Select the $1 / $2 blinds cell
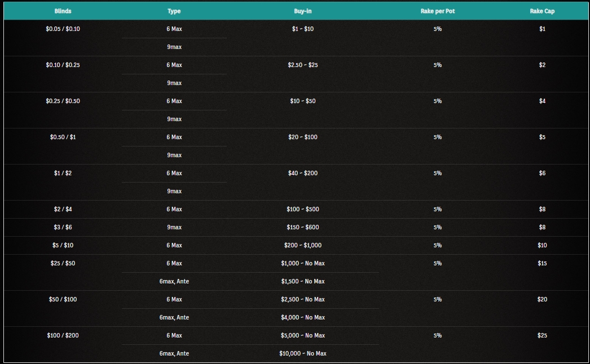This screenshot has width=590, height=364. click(63, 174)
